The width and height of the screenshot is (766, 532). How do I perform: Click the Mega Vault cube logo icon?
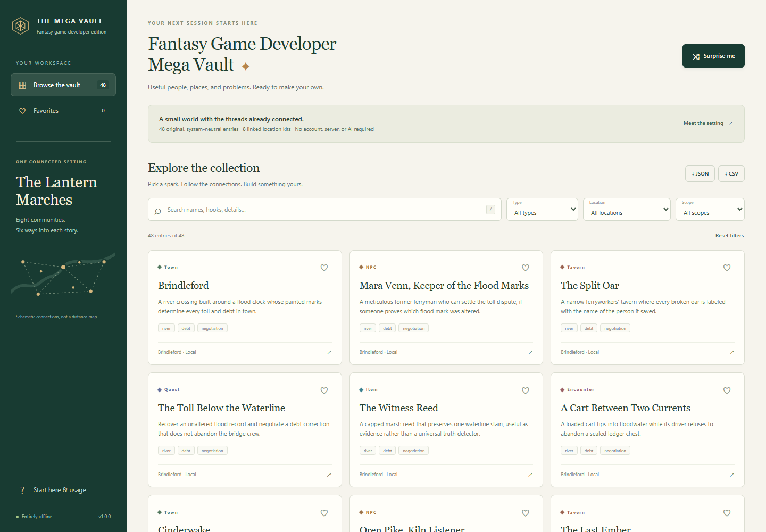pyautogui.click(x=20, y=26)
